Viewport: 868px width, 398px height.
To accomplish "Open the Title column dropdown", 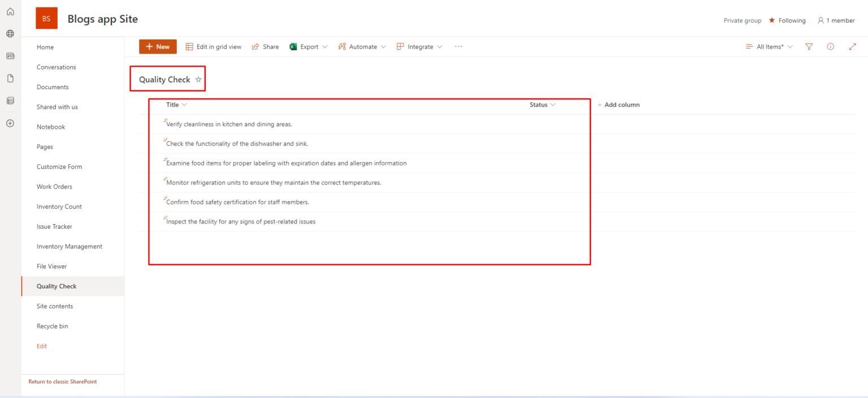I will click(185, 104).
